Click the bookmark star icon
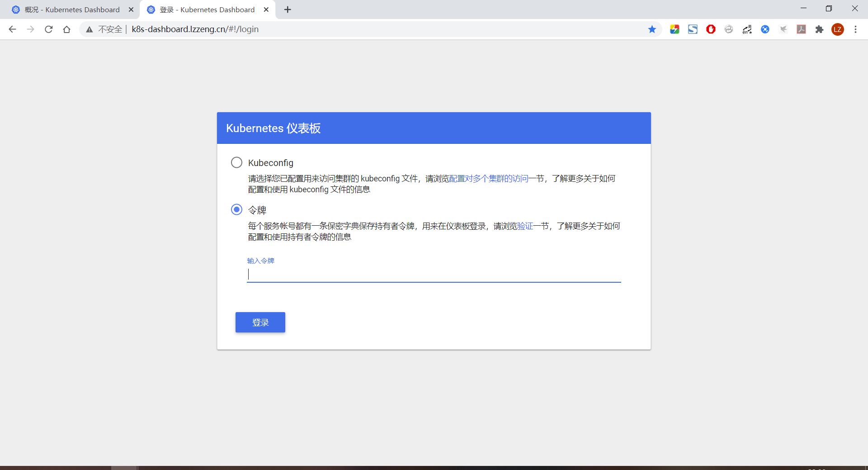The height and width of the screenshot is (470, 868). 652,29
